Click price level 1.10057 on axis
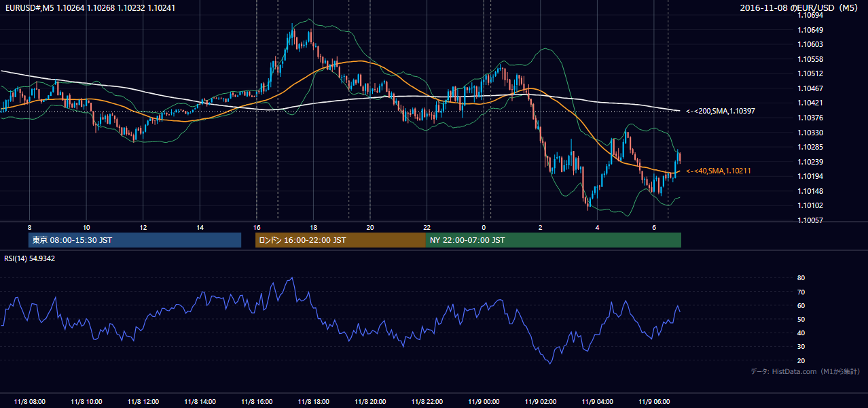 (810, 220)
